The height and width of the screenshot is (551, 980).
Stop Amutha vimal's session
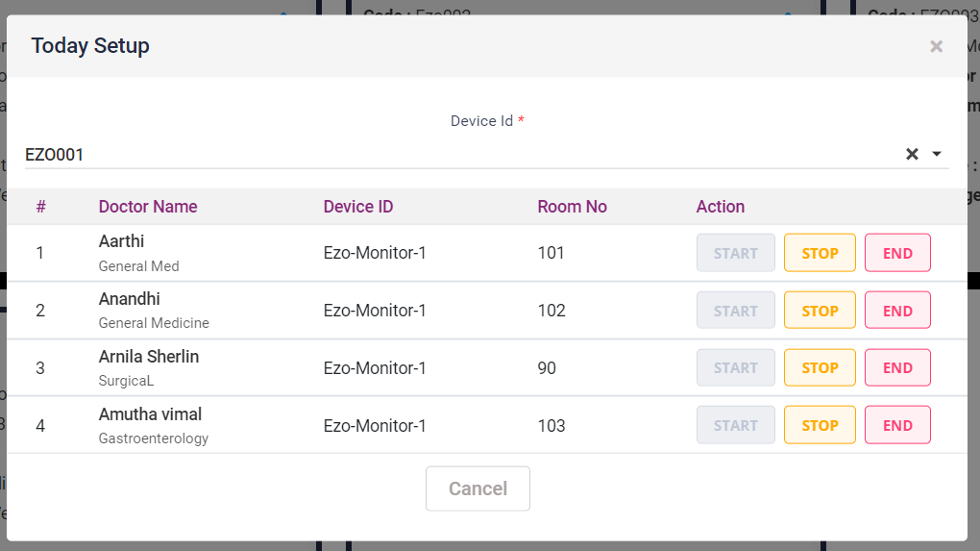pyautogui.click(x=820, y=425)
